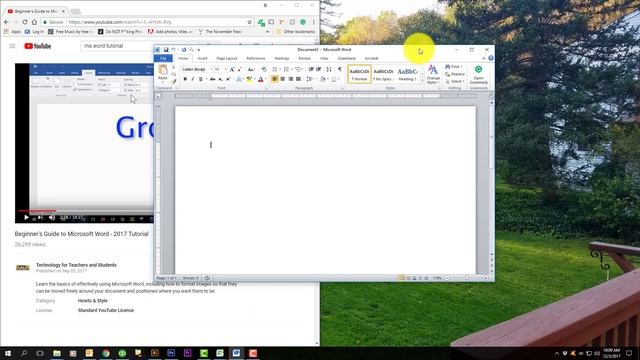Mute the YouTube video volume
The width and height of the screenshot is (640, 360).
pos(52,218)
